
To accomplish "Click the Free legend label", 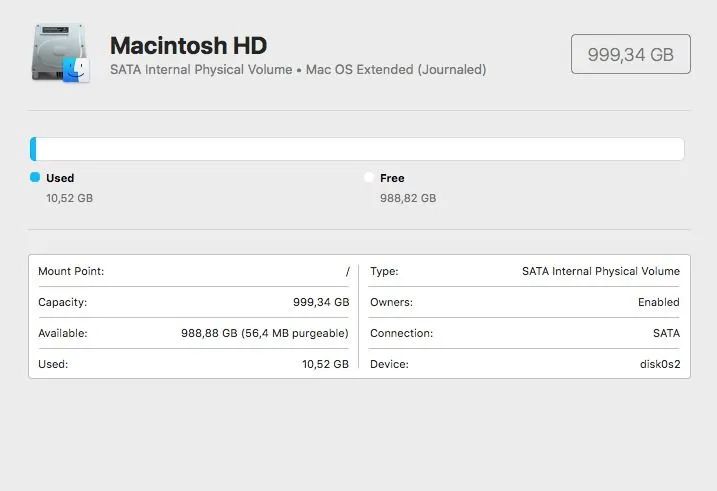I will [392, 178].
